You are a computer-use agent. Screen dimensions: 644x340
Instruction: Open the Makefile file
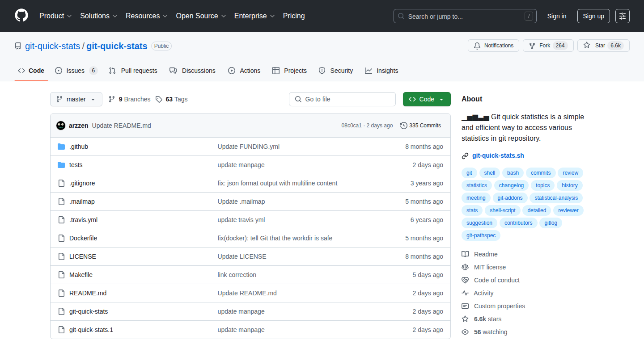pyautogui.click(x=81, y=275)
